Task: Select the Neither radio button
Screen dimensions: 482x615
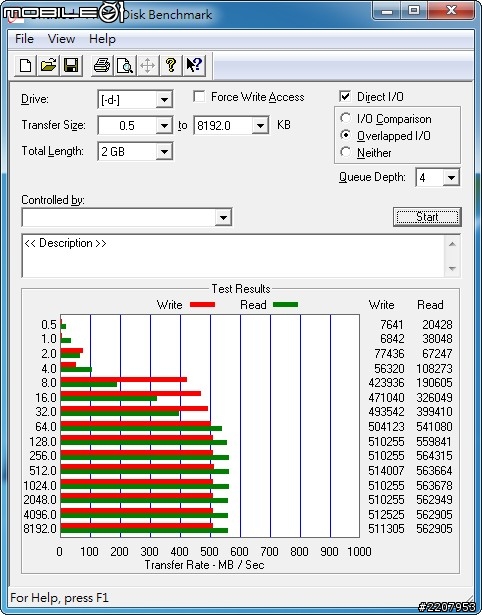Action: click(346, 152)
